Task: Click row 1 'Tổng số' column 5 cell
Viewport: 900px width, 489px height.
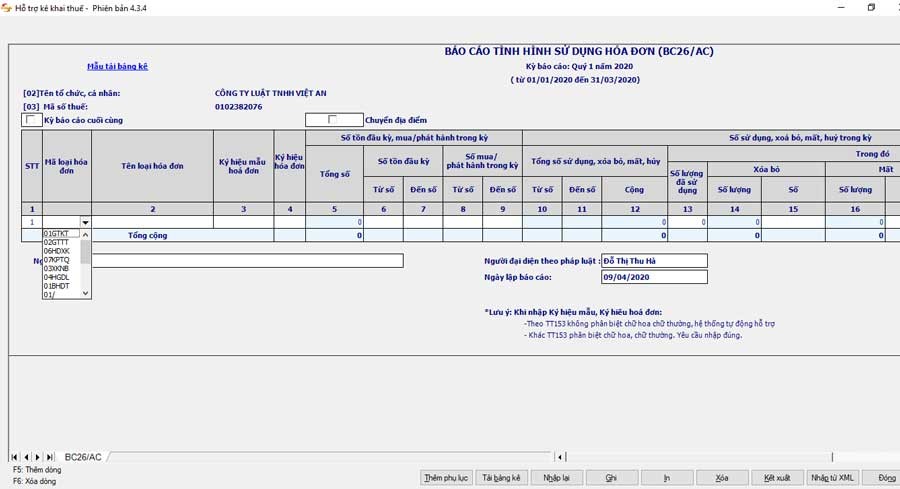Action: 335,222
